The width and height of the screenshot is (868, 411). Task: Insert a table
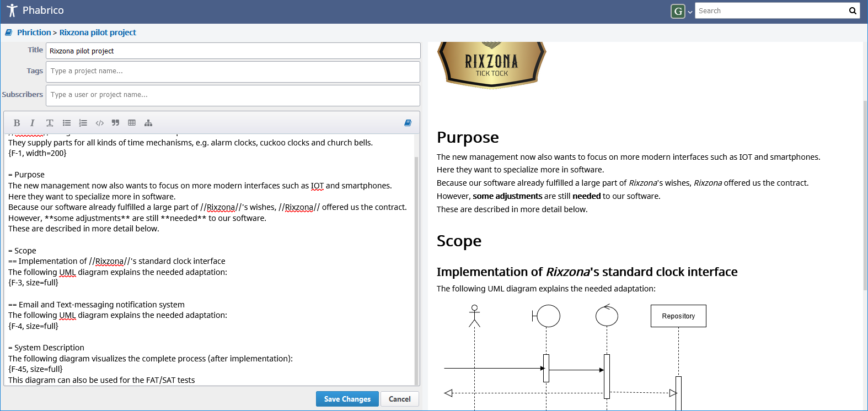(132, 123)
